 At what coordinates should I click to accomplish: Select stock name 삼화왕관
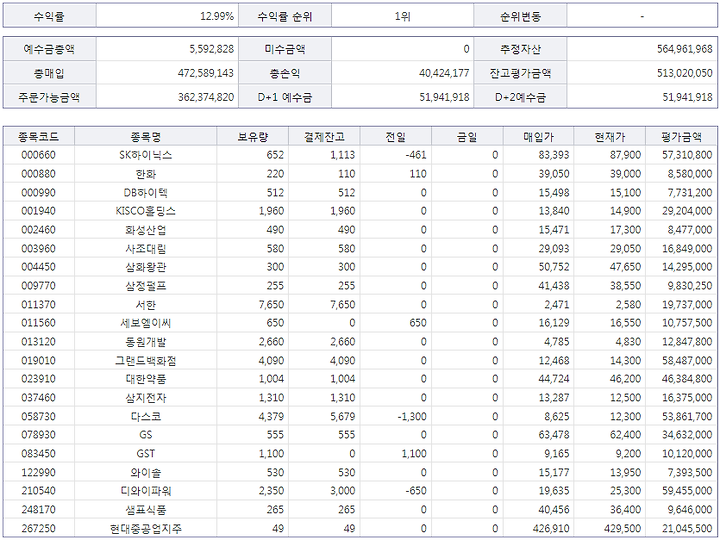146,267
